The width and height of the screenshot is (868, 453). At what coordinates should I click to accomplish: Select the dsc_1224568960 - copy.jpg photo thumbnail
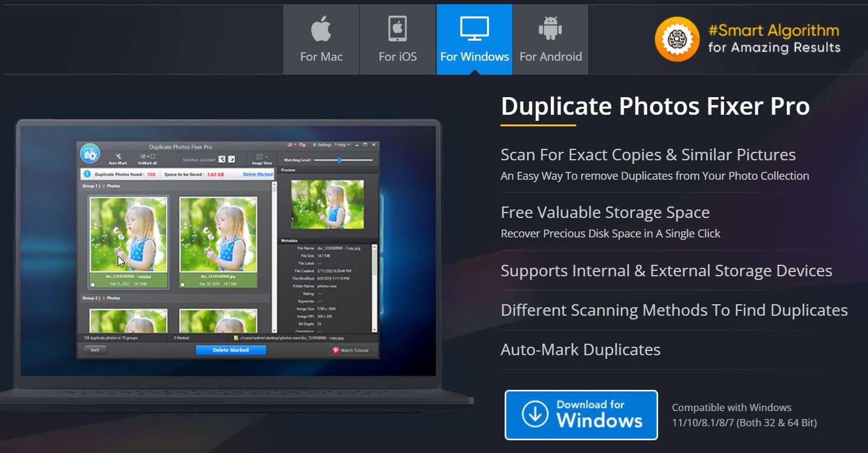(128, 234)
